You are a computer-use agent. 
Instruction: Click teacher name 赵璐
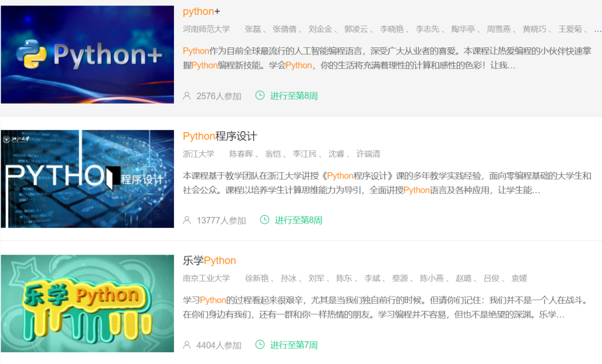[x=463, y=278]
